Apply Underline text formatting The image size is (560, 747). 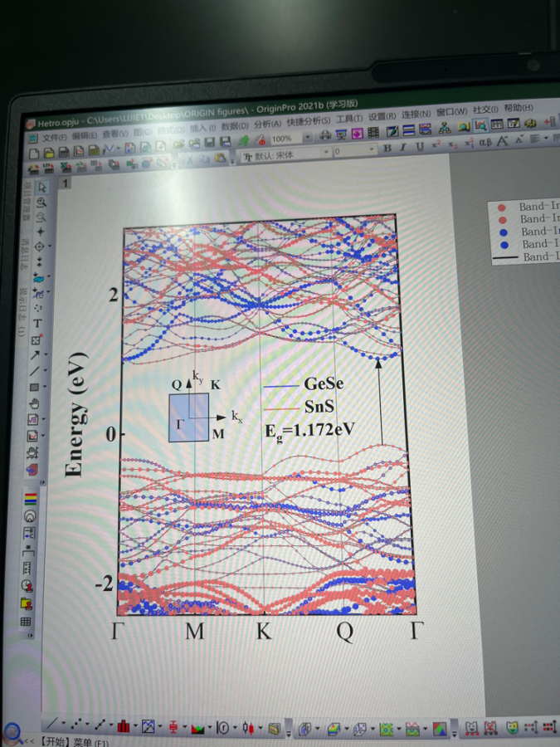[x=420, y=146]
